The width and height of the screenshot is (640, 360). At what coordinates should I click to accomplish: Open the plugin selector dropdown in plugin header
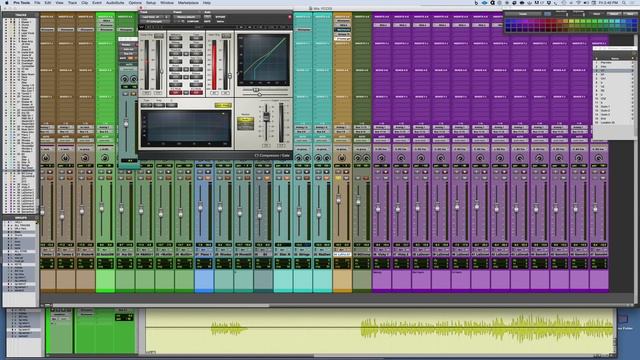[155, 21]
